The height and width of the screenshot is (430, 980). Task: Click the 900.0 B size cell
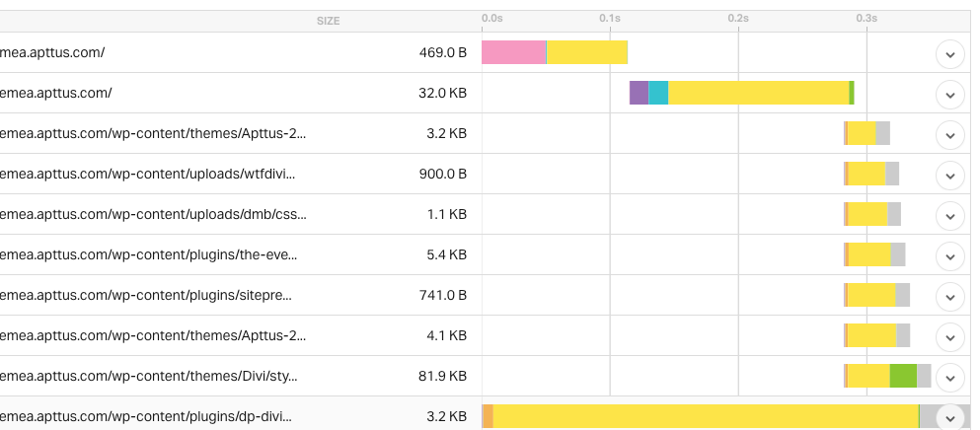click(x=442, y=174)
